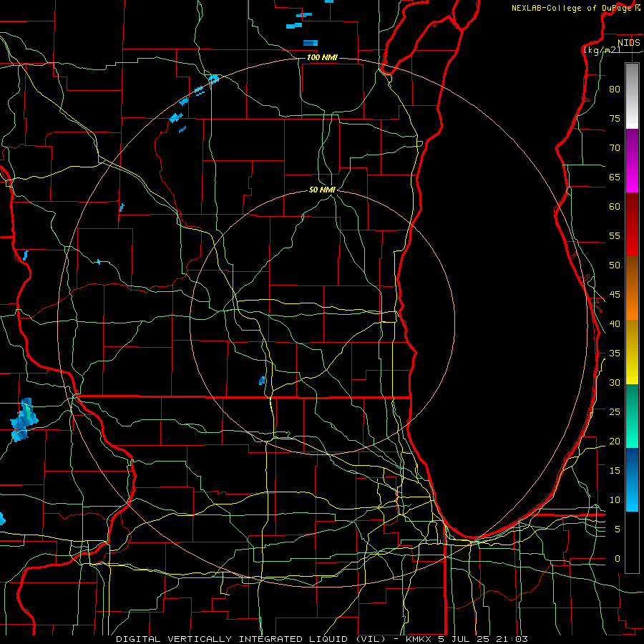Click the green-teal segment of the color bar
This screenshot has height=644, width=644.
point(632,416)
